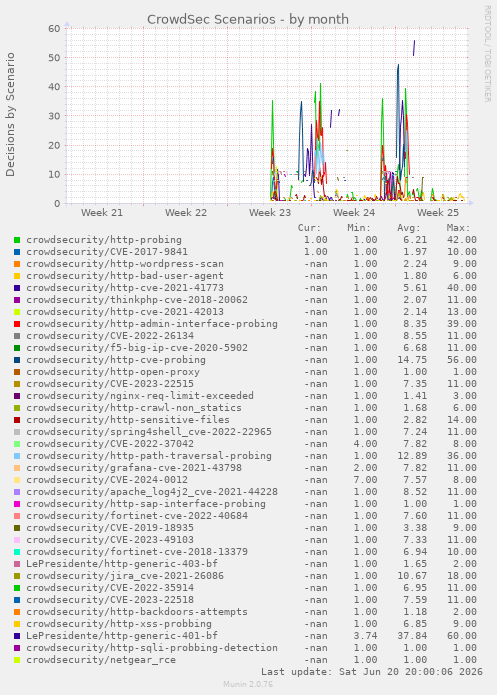This screenshot has height=695, width=497.
Task: Click the 'Cur:' column header
Action: tap(309, 228)
